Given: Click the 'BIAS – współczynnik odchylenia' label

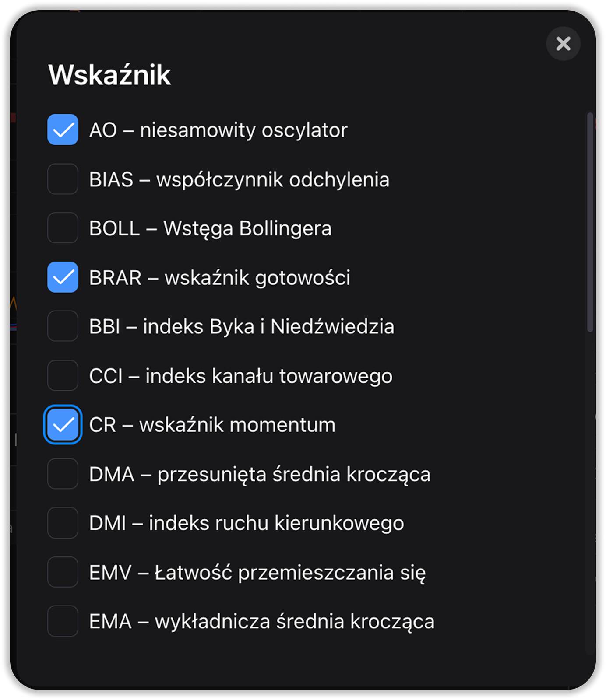Looking at the screenshot, I should pyautogui.click(x=239, y=179).
